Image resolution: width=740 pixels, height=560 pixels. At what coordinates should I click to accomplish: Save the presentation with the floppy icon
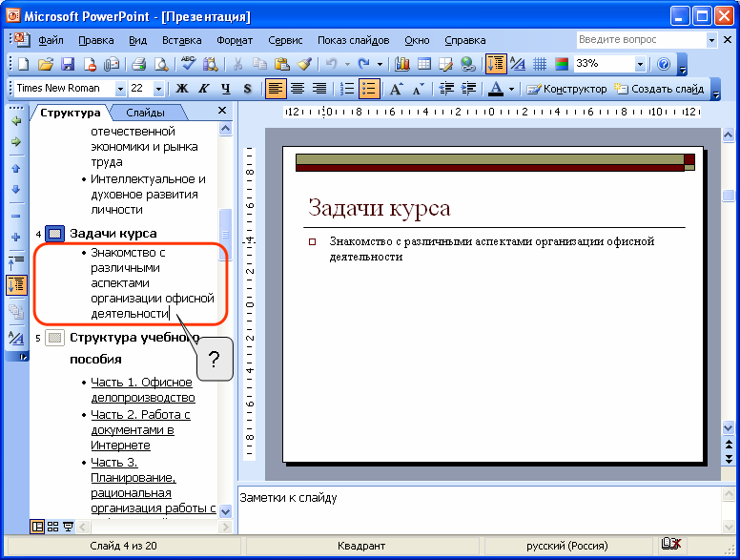[68, 64]
